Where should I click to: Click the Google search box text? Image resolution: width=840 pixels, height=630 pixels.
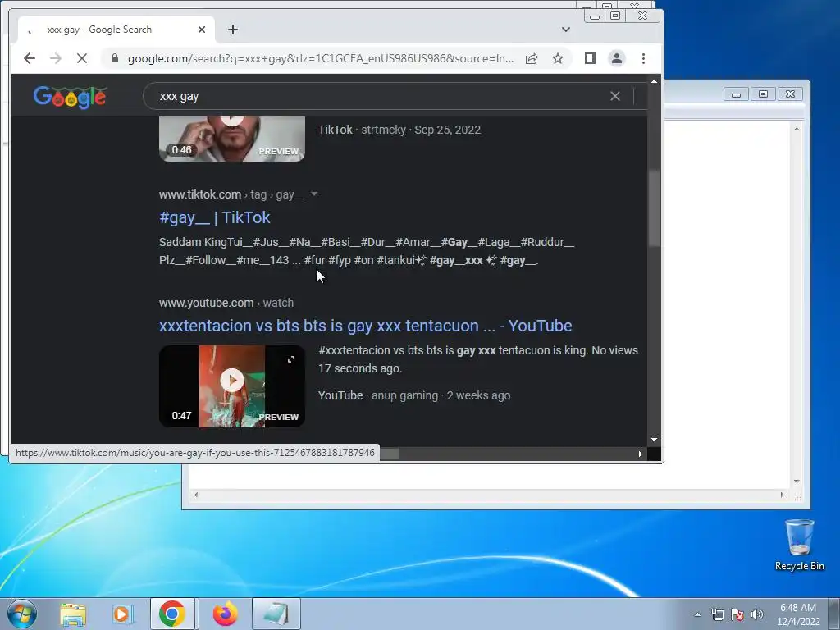[179, 97]
